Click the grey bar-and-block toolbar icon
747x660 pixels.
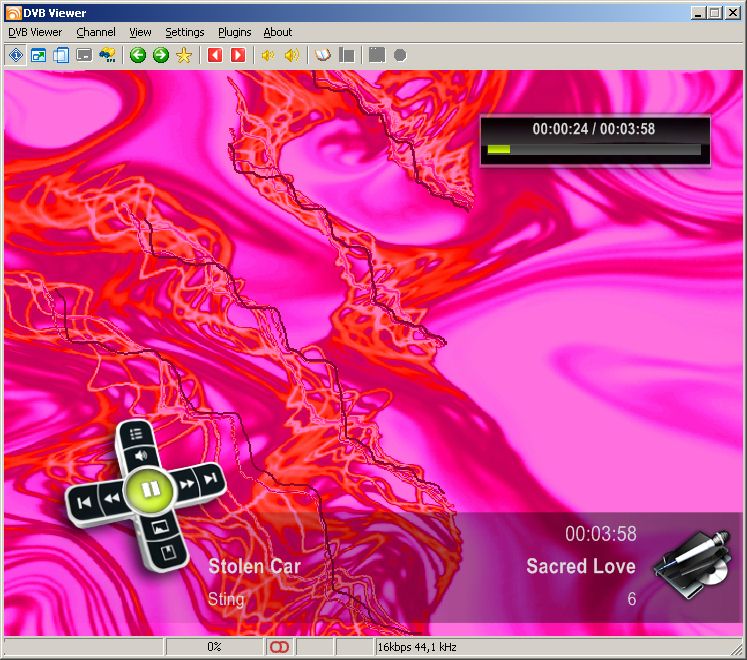[x=346, y=55]
